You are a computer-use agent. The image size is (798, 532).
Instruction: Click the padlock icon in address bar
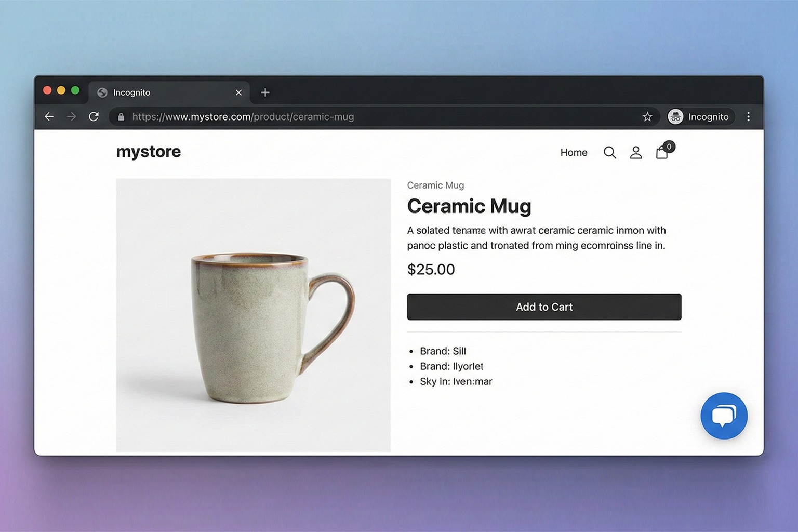[x=121, y=116]
